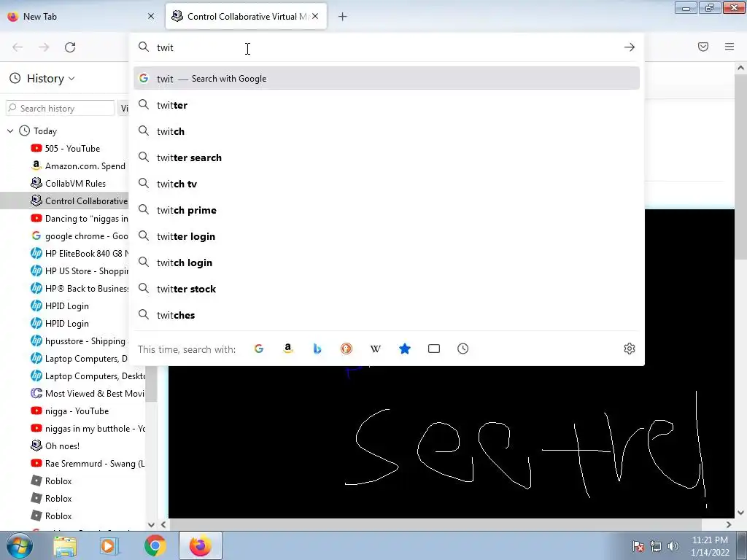This screenshot has height=560, width=747.
Task: Click the address bar input containing 'twit'
Action: click(386, 47)
